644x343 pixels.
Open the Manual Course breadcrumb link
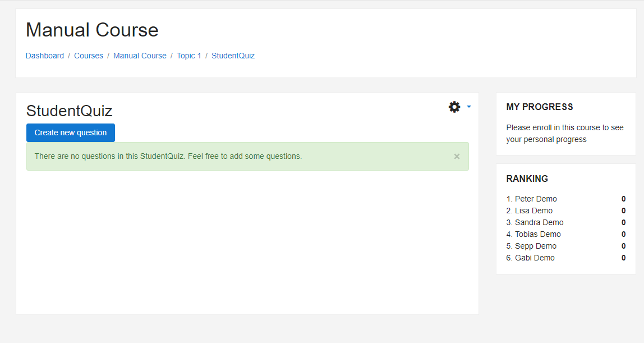(x=140, y=56)
